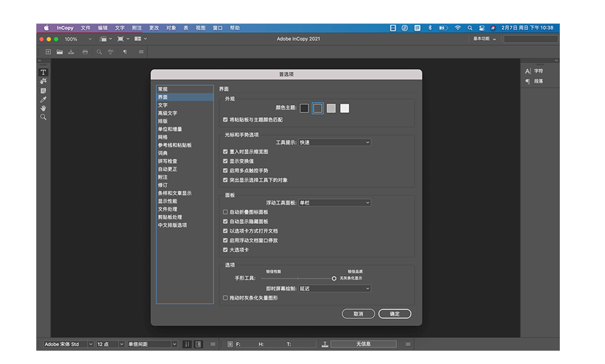Click the 确定 button

click(395, 314)
